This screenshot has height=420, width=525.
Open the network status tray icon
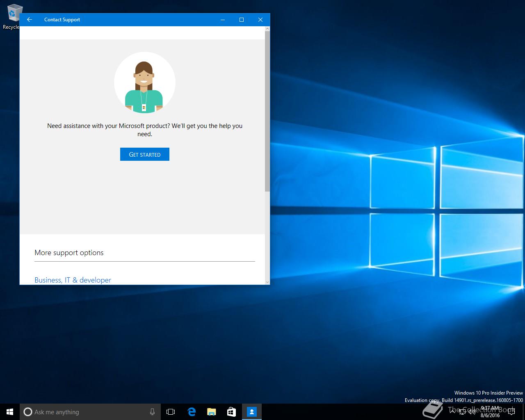point(462,412)
